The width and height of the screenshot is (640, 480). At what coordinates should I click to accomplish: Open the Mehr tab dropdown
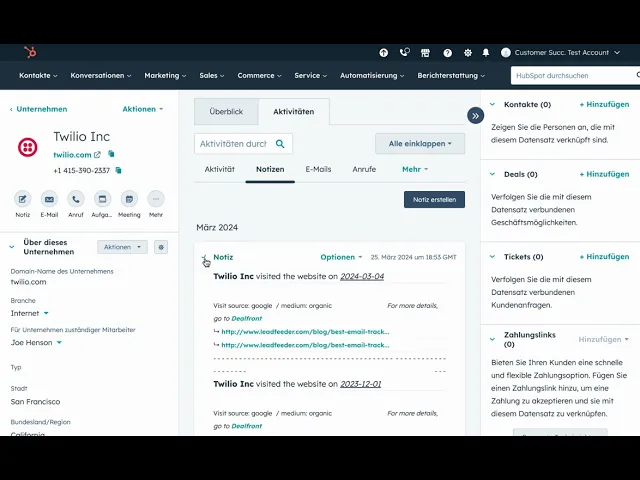[415, 169]
